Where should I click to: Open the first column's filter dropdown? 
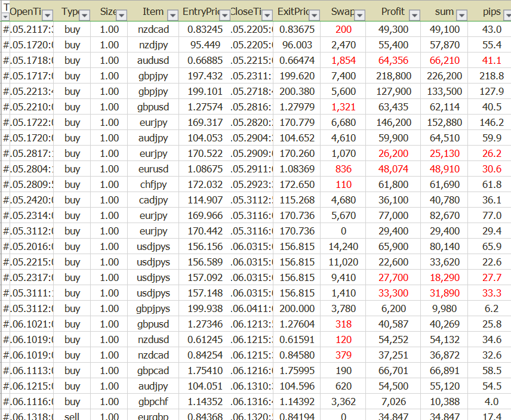[5, 16]
